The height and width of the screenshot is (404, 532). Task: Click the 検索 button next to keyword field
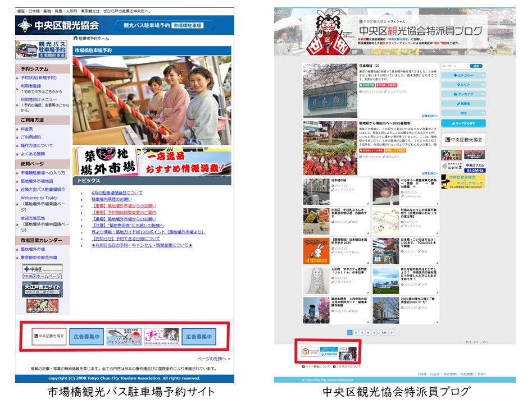476,66
